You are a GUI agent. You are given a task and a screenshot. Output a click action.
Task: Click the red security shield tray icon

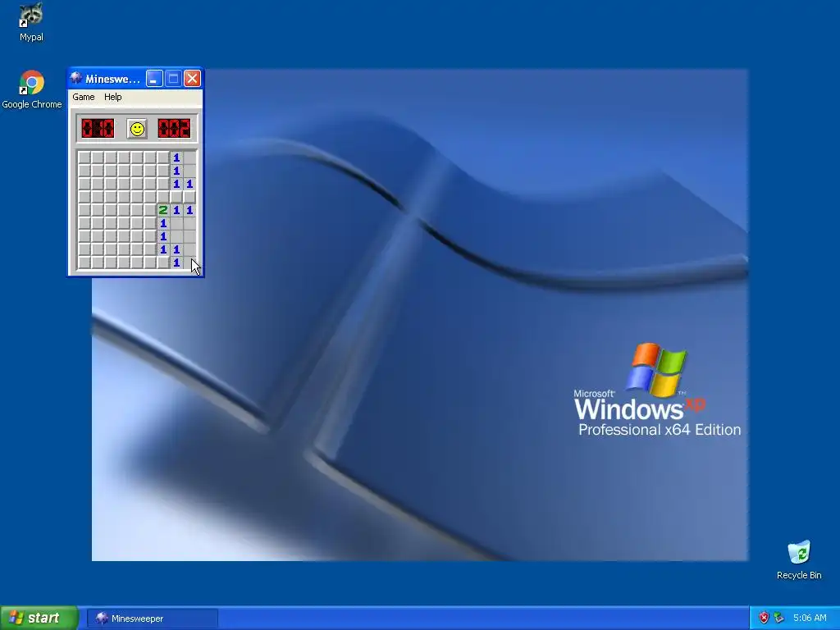pos(764,618)
